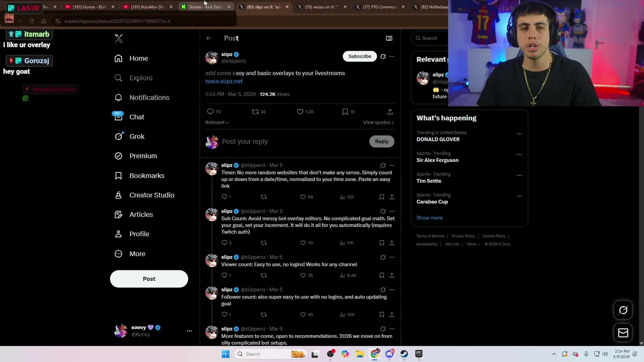Viewport: 644px width, 362px height.
Task: Switch to Gunna YouTube browser tab
Action: pos(90,7)
